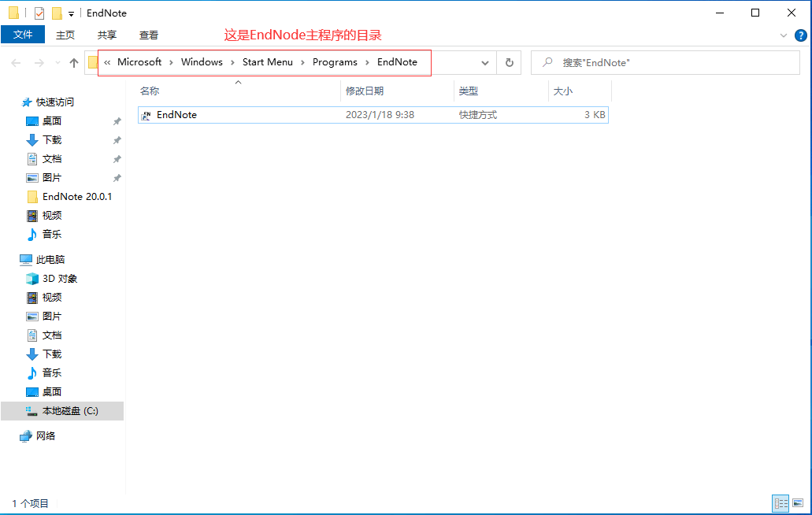This screenshot has width=812, height=515.
Task: Expand hidden breadcrumb path chevrons
Action: [x=107, y=63]
